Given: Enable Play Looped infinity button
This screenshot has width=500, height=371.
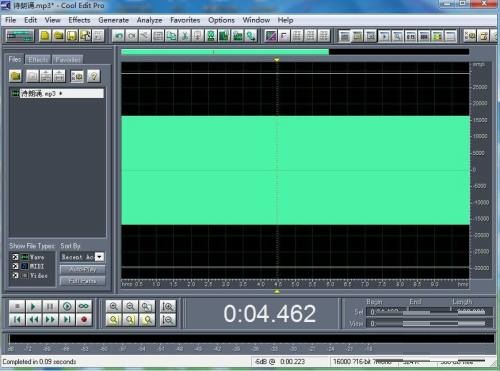Looking at the screenshot, I should click(x=84, y=306).
